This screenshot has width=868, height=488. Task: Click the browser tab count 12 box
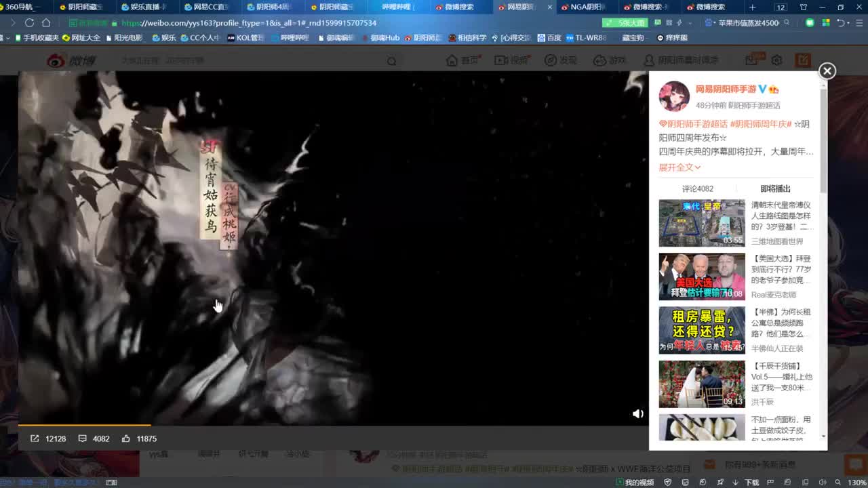[781, 7]
